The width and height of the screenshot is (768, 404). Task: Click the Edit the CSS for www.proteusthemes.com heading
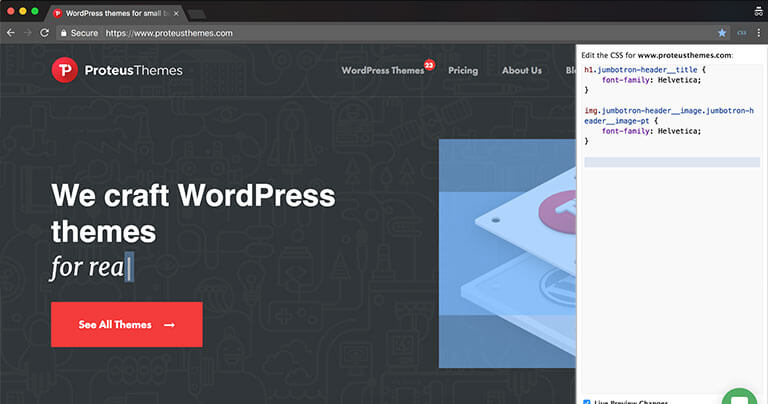[x=657, y=55]
